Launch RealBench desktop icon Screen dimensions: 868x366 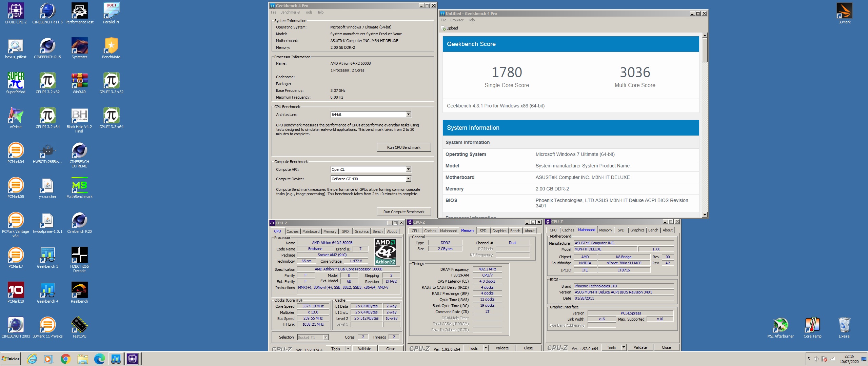pyautogui.click(x=79, y=293)
